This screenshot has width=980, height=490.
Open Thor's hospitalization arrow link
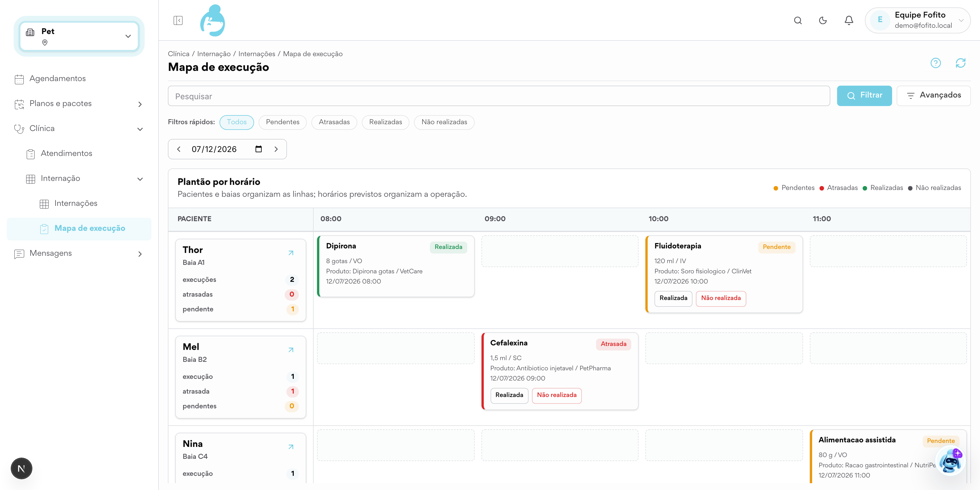click(291, 253)
